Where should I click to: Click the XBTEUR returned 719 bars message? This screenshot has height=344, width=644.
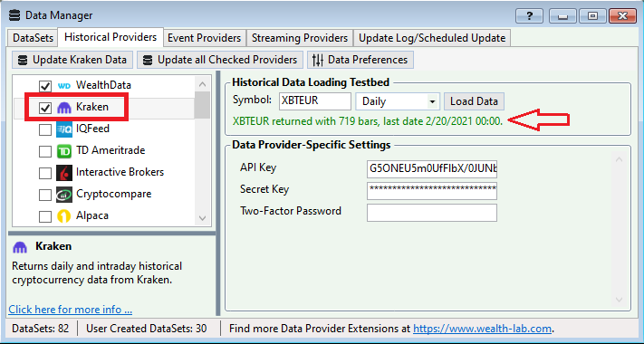368,121
